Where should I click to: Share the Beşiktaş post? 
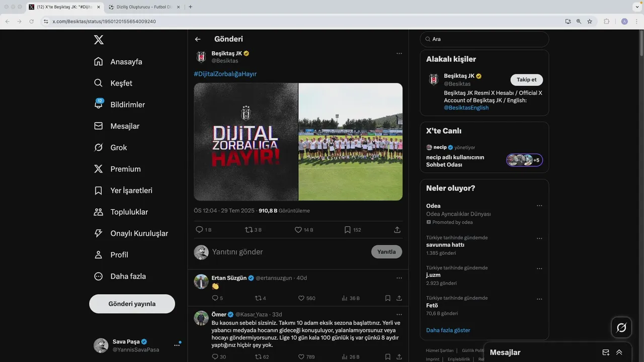(397, 230)
